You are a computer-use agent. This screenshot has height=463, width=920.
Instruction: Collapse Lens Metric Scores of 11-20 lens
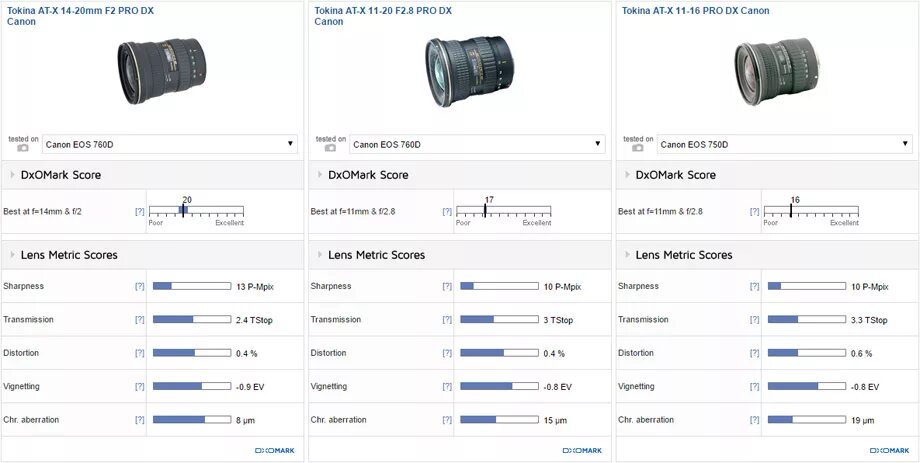coord(320,255)
